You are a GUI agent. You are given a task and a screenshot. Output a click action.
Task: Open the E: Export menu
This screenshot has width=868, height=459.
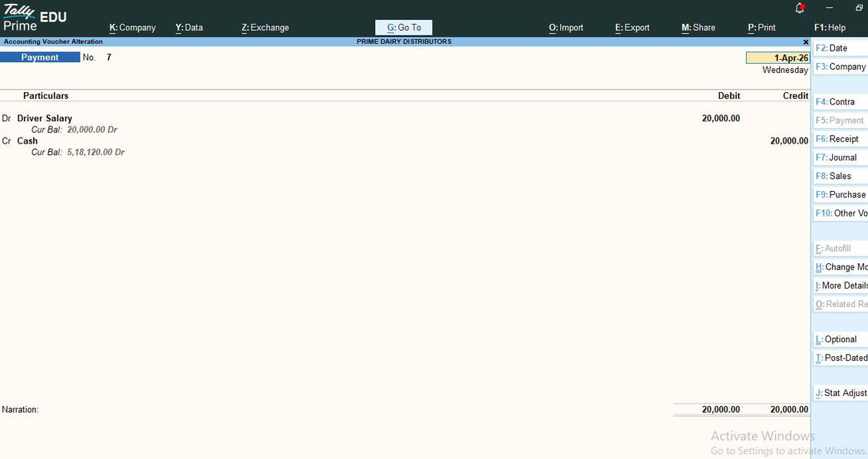(x=632, y=28)
